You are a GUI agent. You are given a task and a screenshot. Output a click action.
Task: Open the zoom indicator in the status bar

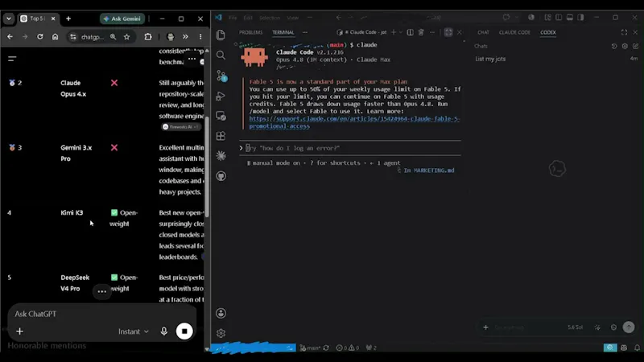(x=610, y=348)
